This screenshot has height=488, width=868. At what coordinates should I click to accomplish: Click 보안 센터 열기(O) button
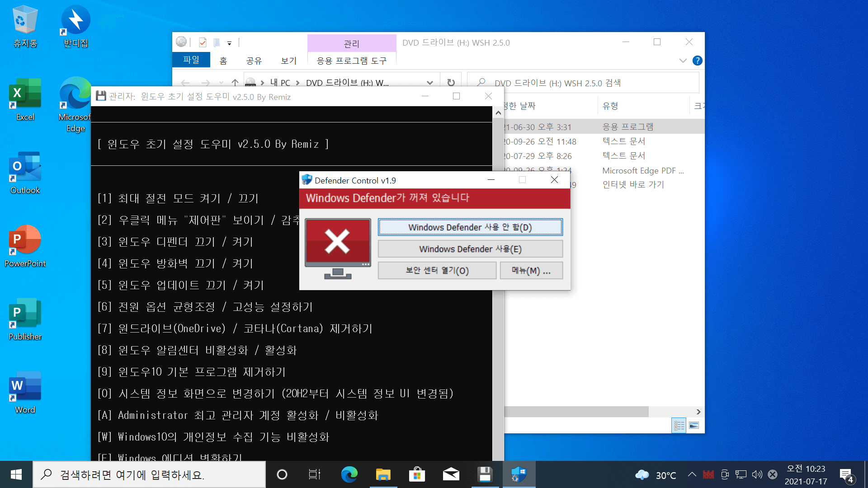click(437, 271)
